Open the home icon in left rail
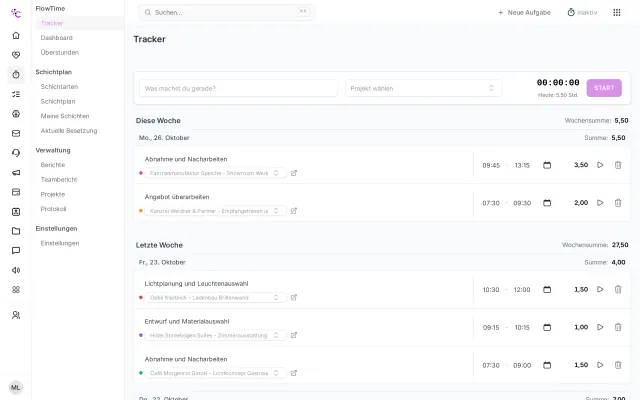640x400 pixels. 16,36
